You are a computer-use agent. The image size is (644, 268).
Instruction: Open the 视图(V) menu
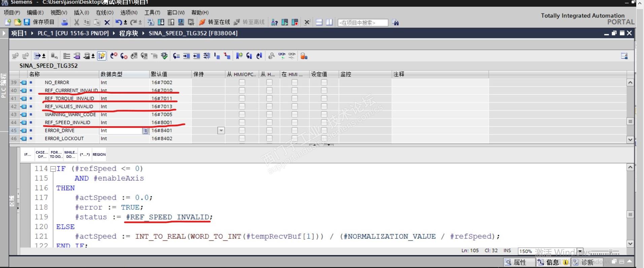click(59, 12)
